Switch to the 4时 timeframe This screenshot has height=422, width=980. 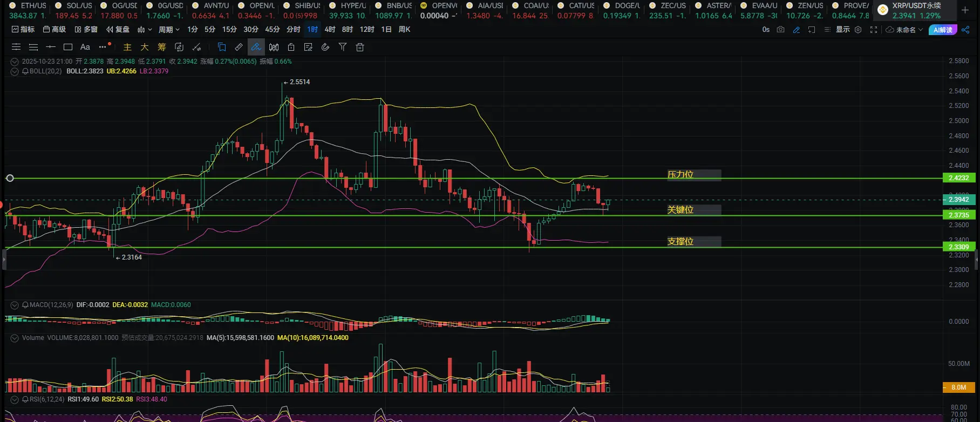330,30
